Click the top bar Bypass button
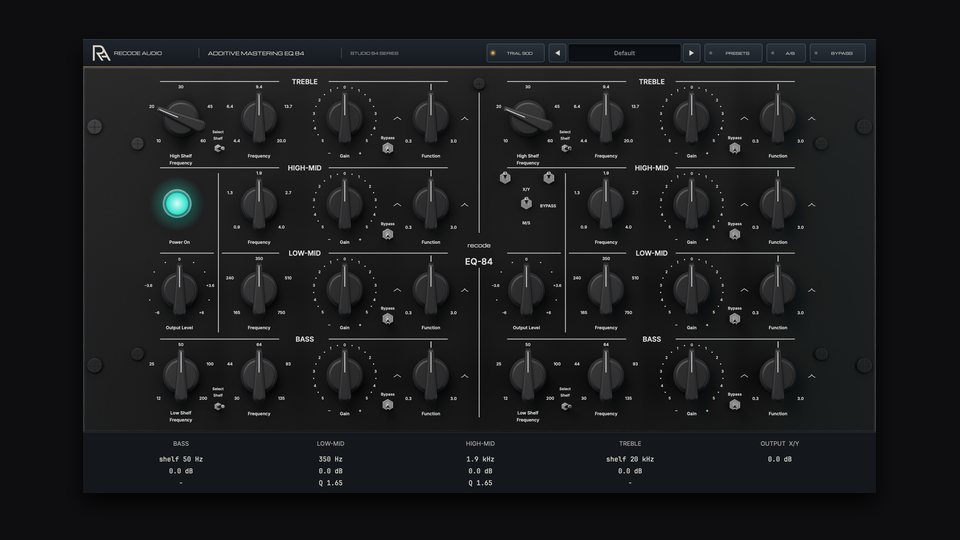The height and width of the screenshot is (540, 960). [838, 53]
